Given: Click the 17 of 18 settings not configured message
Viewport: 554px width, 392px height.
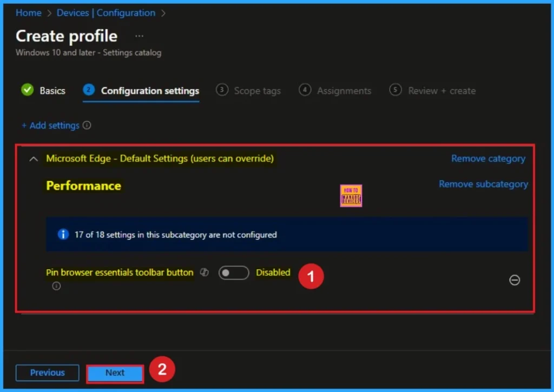Looking at the screenshot, I should (x=176, y=235).
